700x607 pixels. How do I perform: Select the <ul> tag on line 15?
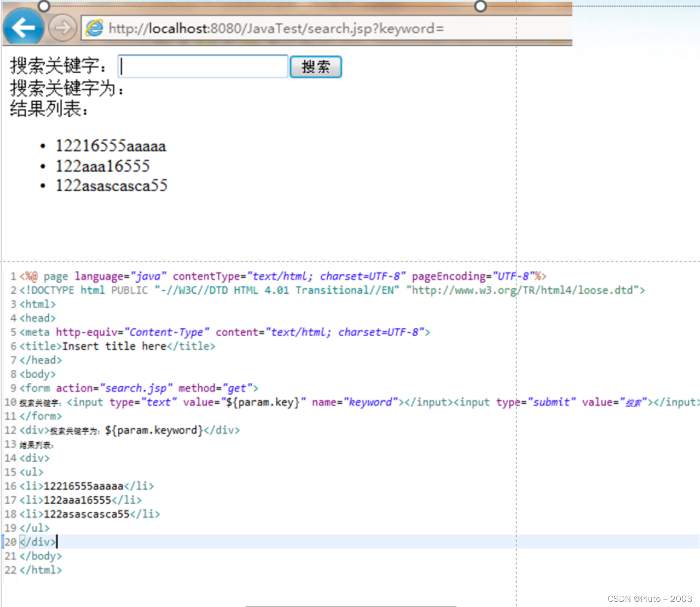31,472
